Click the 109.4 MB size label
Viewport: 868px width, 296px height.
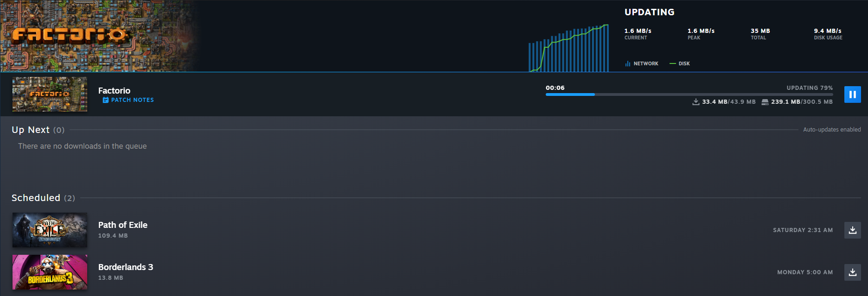113,236
